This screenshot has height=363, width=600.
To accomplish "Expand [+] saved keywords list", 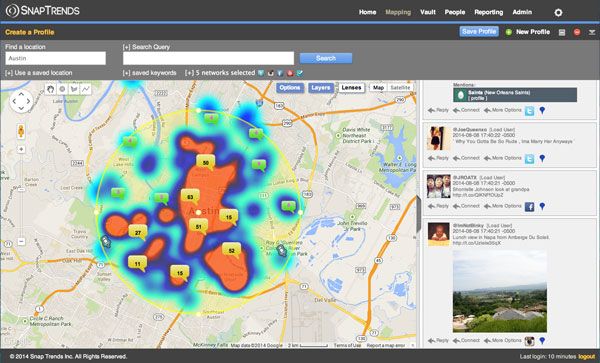I will click(x=150, y=73).
